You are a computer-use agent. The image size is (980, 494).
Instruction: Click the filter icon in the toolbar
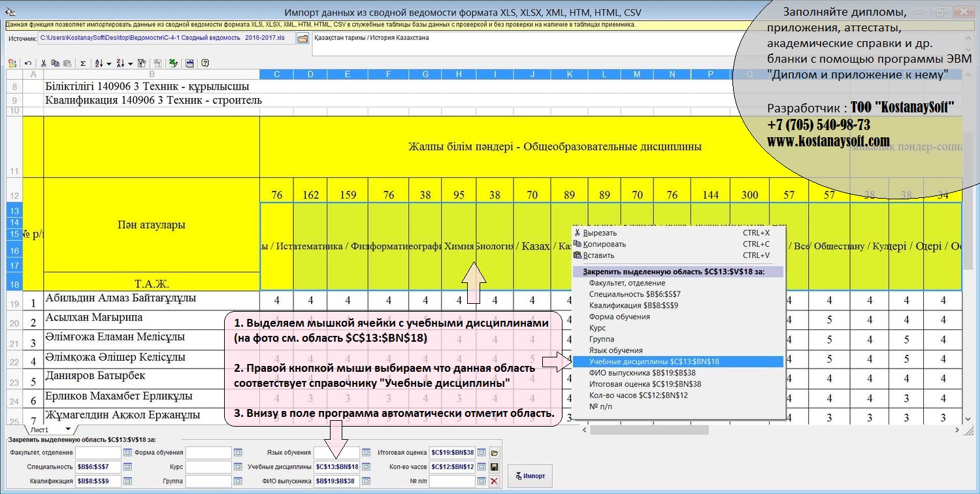[142, 63]
